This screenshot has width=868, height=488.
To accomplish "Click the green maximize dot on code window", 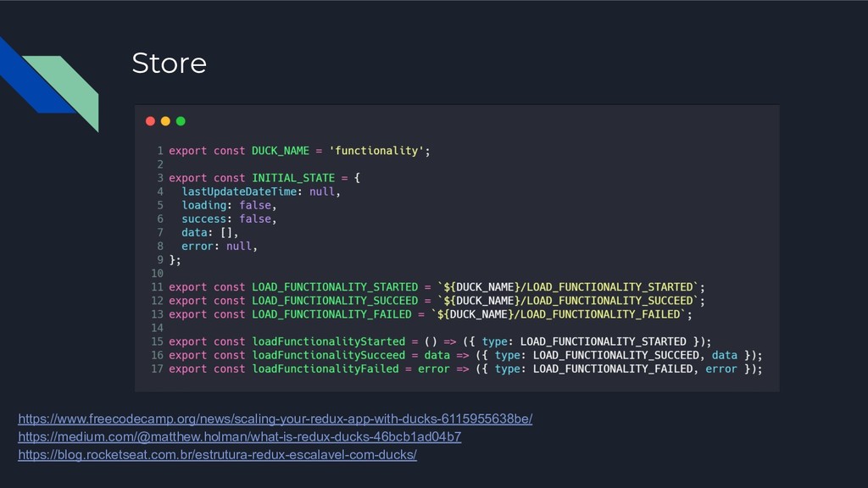I will pyautogui.click(x=181, y=121).
